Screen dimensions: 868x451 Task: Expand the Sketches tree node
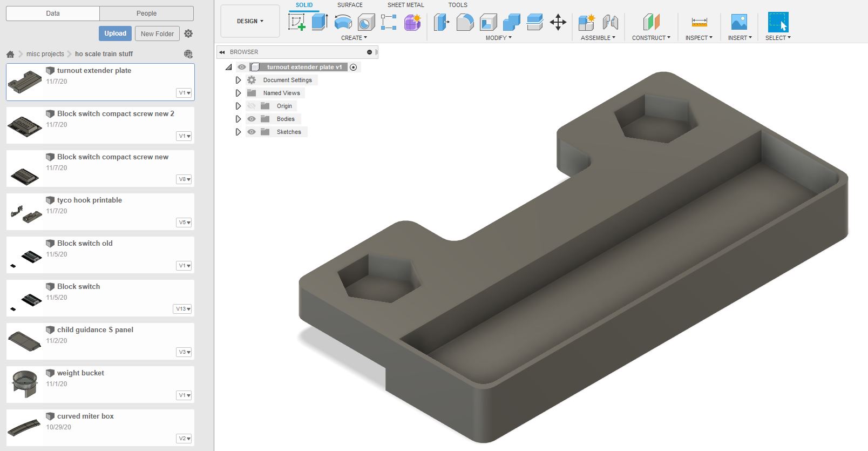coord(238,132)
